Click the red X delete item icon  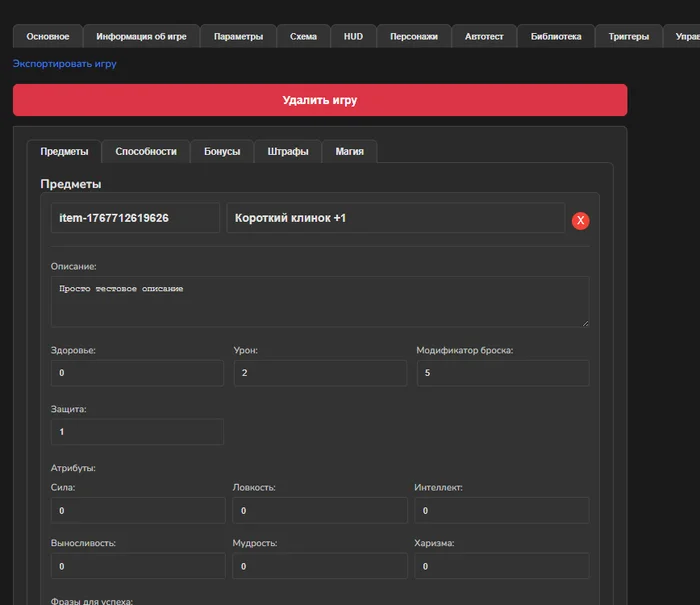pos(580,220)
